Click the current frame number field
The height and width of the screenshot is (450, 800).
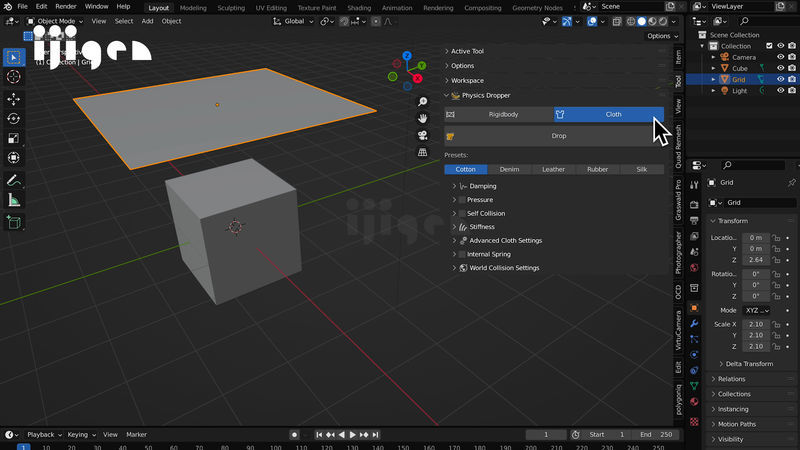tap(546, 435)
